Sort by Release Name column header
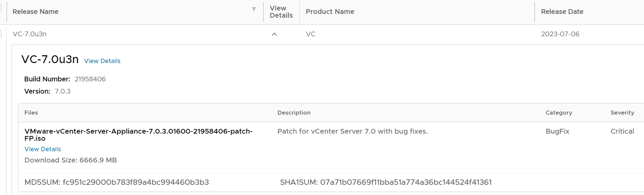The width and height of the screenshot is (644, 195). click(x=36, y=12)
